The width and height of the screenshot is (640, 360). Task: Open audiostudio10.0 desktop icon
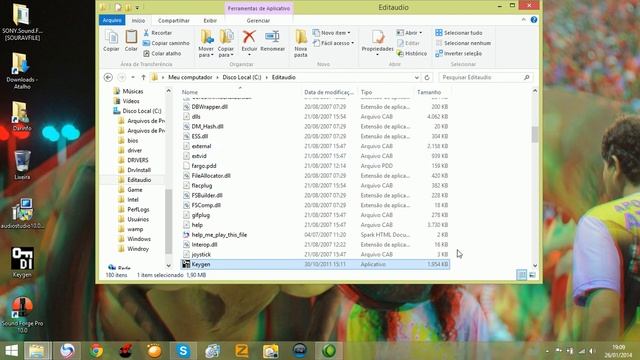pos(22,213)
